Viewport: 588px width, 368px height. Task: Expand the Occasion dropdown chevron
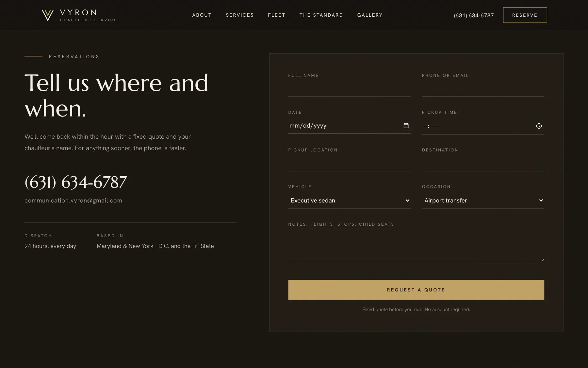[541, 201]
